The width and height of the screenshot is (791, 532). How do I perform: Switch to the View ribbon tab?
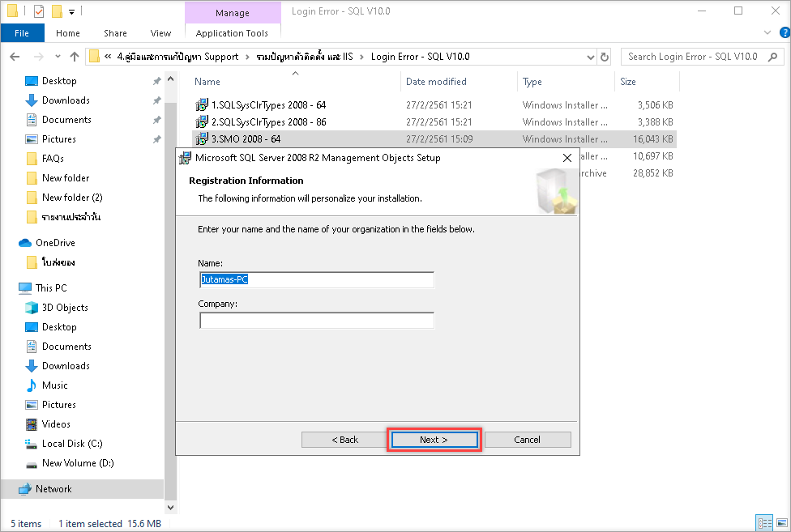click(x=160, y=33)
